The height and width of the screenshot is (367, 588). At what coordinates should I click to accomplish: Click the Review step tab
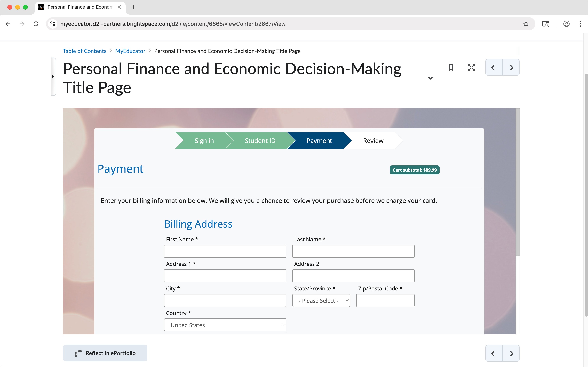(x=373, y=141)
